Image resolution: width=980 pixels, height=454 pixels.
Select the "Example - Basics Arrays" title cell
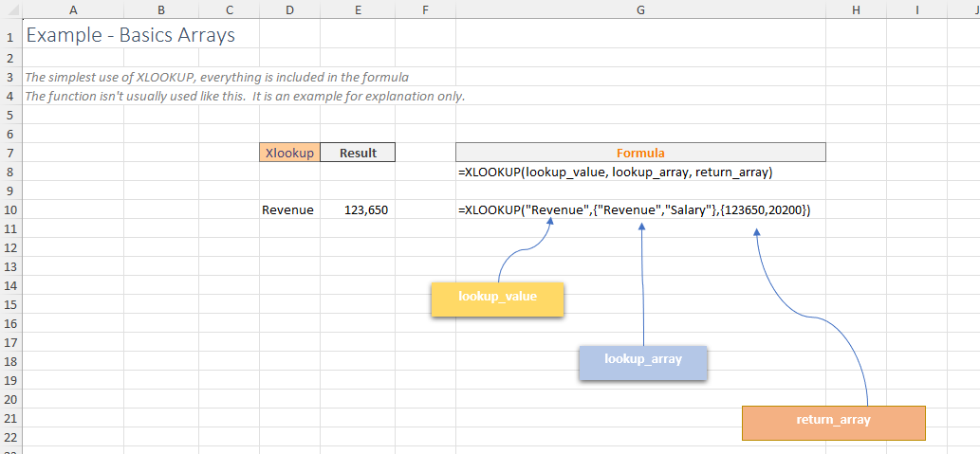coord(131,35)
